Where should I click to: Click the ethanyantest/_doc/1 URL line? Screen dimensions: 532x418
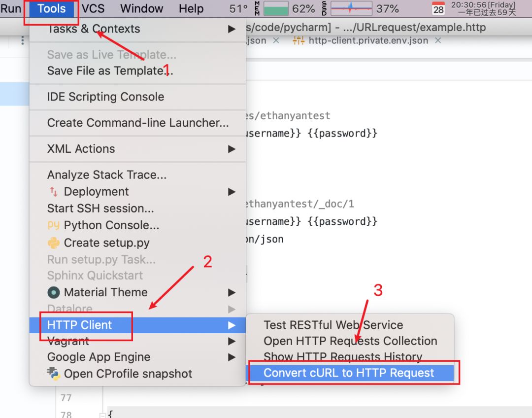(299, 204)
